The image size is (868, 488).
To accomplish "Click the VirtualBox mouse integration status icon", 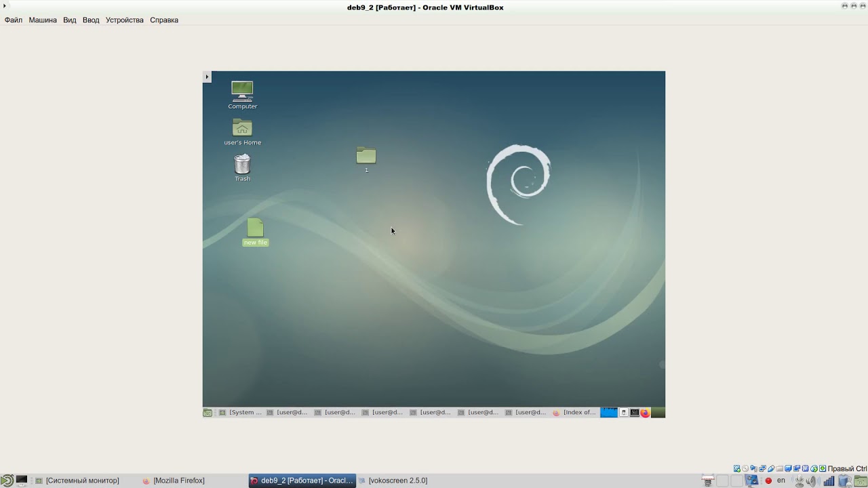I will click(x=814, y=468).
